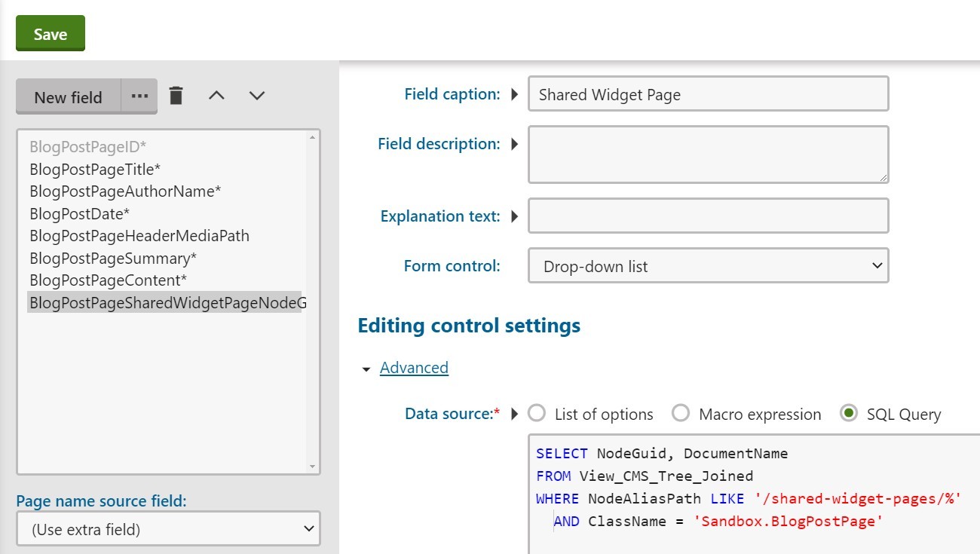
Task: Click macro arrow next to Field description
Action: click(x=515, y=143)
